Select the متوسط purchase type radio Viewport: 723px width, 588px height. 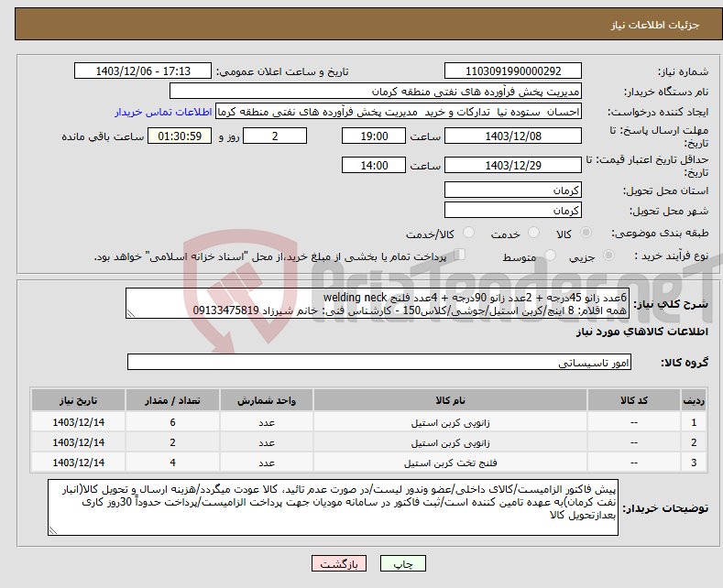pyautogui.click(x=550, y=256)
